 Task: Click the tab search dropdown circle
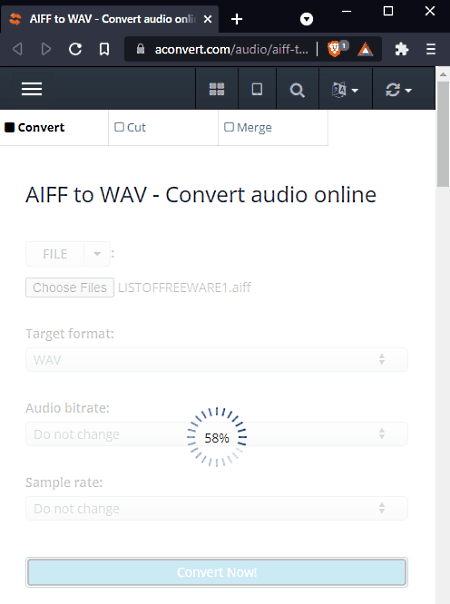306,19
